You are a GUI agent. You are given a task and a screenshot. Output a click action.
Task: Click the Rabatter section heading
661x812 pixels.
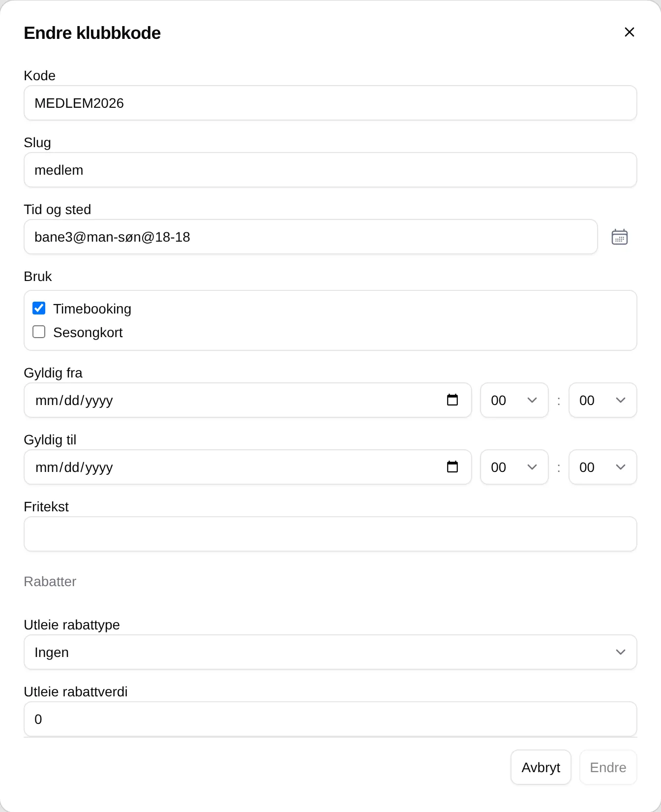[x=50, y=581]
